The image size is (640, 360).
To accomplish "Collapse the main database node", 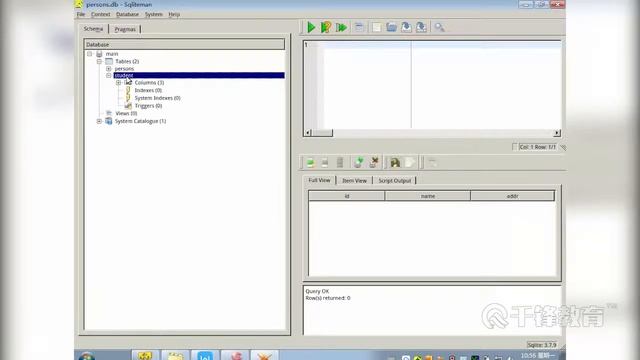I will point(89,54).
